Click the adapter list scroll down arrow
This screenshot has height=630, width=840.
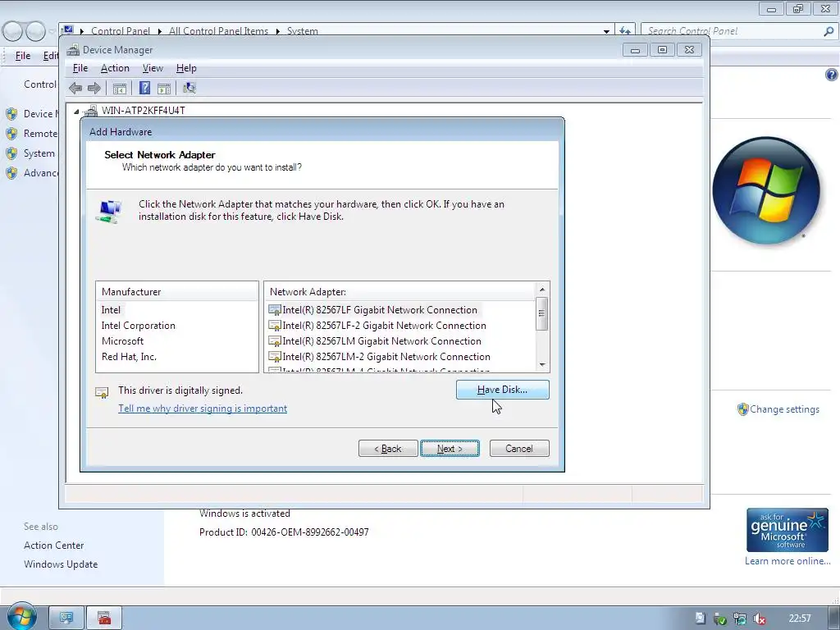[x=542, y=365]
